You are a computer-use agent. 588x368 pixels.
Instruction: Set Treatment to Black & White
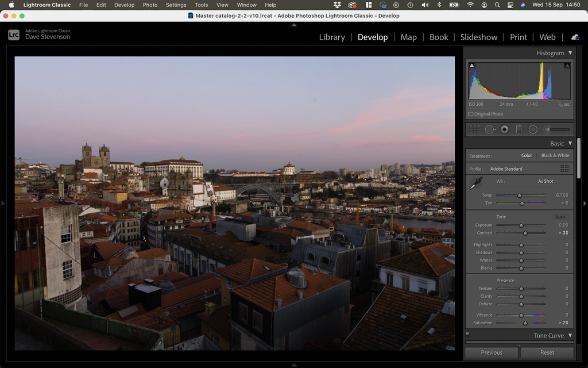click(x=555, y=155)
